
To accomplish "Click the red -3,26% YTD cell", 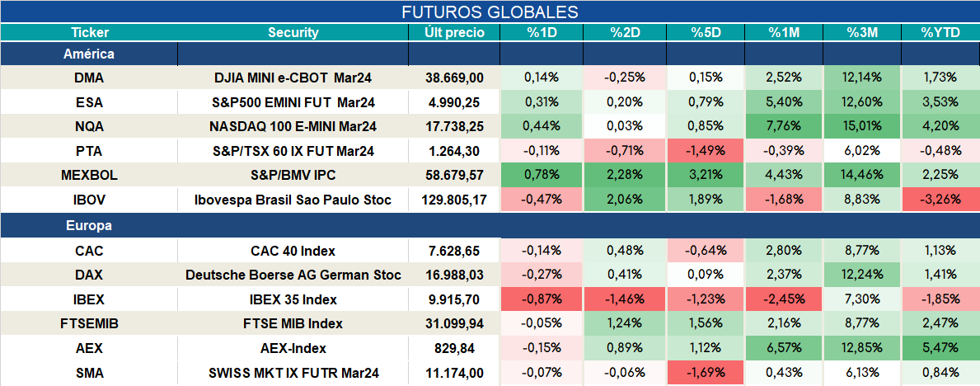I will click(x=940, y=200).
